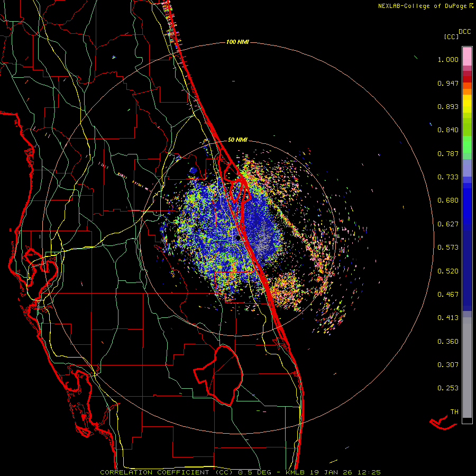Viewport: 476px width, 476px height.
Task: Click the 0.947 color scale value
Action: 448,83
